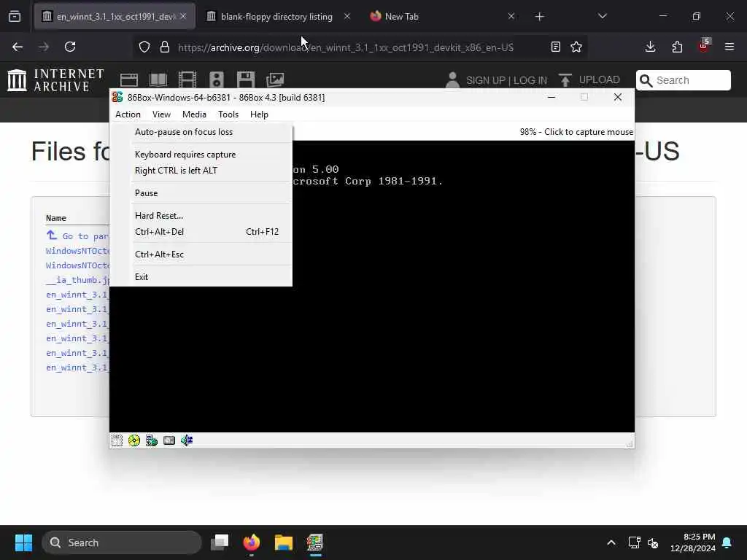
Task: Click the red extension icon with badge 5
Action: click(704, 46)
